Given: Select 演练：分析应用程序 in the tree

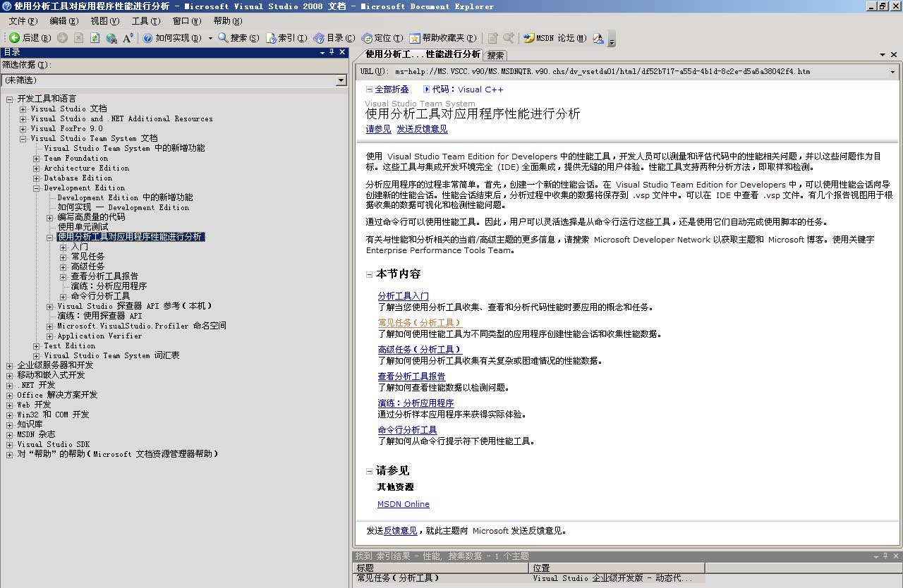Looking at the screenshot, I should pos(109,286).
